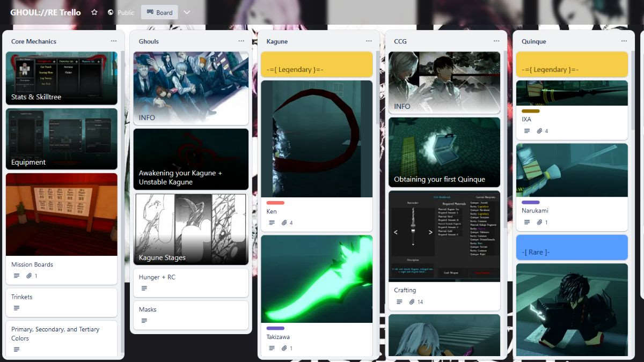Click the red label on Ken card
This screenshot has width=644, height=362.
tap(275, 203)
